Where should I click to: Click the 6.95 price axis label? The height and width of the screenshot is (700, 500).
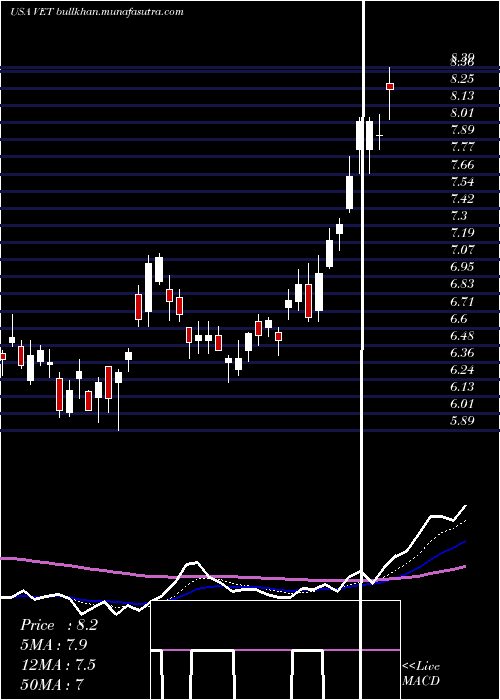(462, 267)
